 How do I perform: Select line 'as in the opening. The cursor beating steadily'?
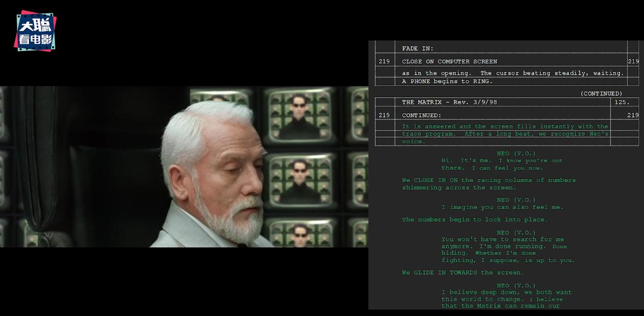(513, 73)
